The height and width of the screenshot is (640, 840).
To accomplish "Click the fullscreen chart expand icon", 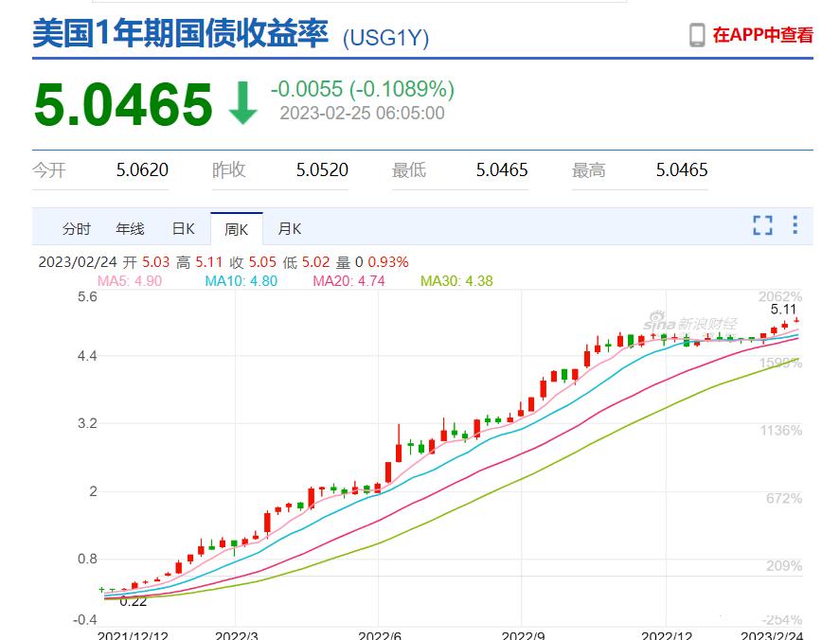I will pos(762,225).
